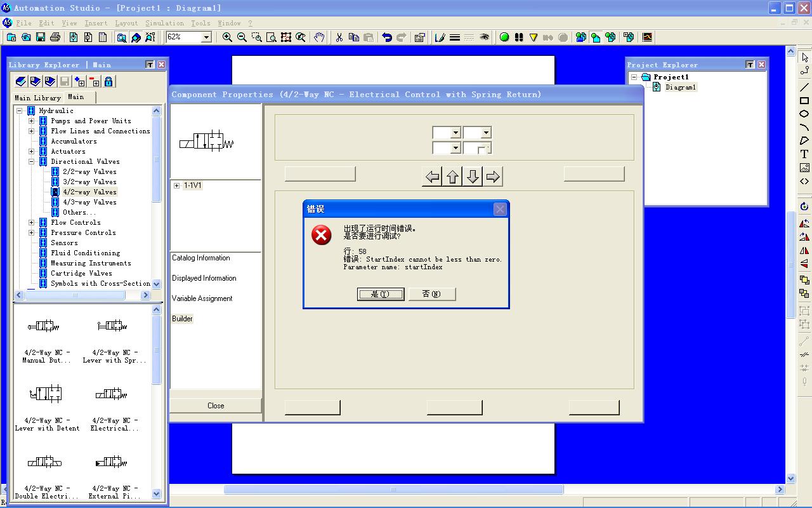Click the properties icon in toolbar
812x508 pixels.
tap(419, 37)
